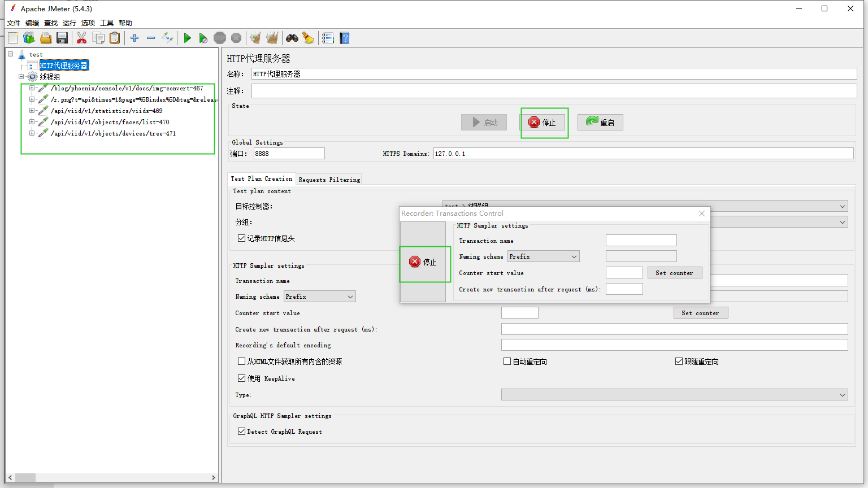Image resolution: width=868 pixels, height=488 pixels.
Task: Click Set counter in main panel
Action: (x=700, y=313)
